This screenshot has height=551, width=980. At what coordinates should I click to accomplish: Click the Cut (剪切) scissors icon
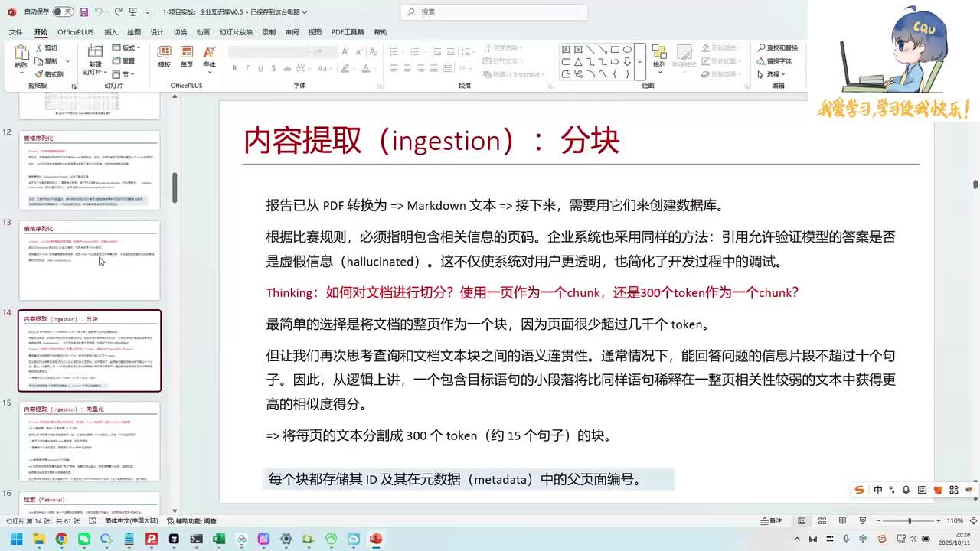point(40,48)
